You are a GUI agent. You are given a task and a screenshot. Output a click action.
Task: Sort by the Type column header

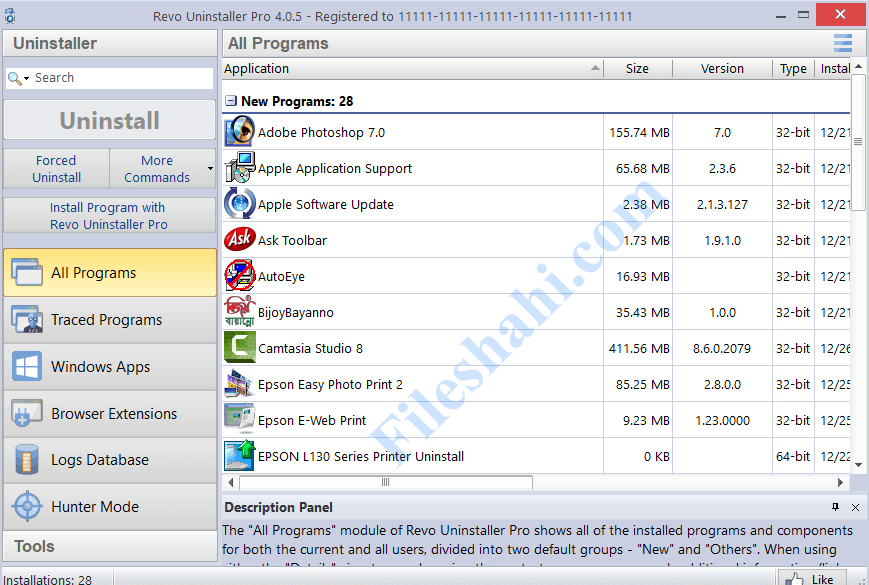click(x=793, y=69)
